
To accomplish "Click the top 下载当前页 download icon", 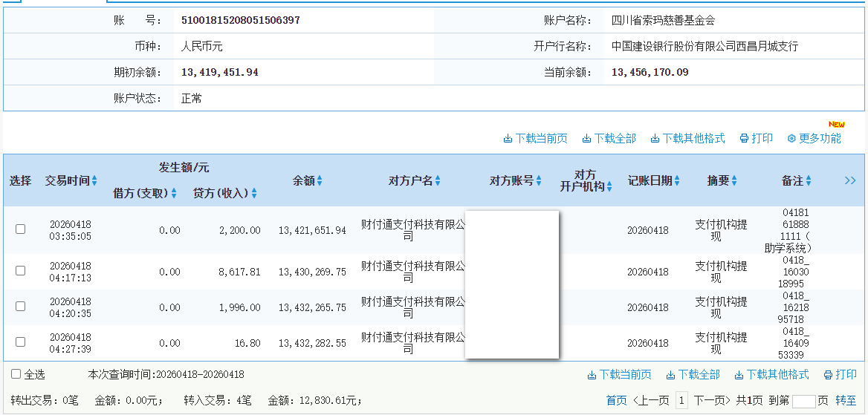I will click(508, 139).
